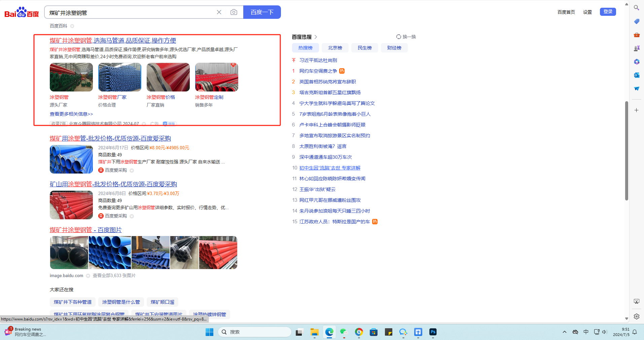This screenshot has width=644, height=340.
Task: Open Google Chrome from the taskbar
Action: click(359, 332)
